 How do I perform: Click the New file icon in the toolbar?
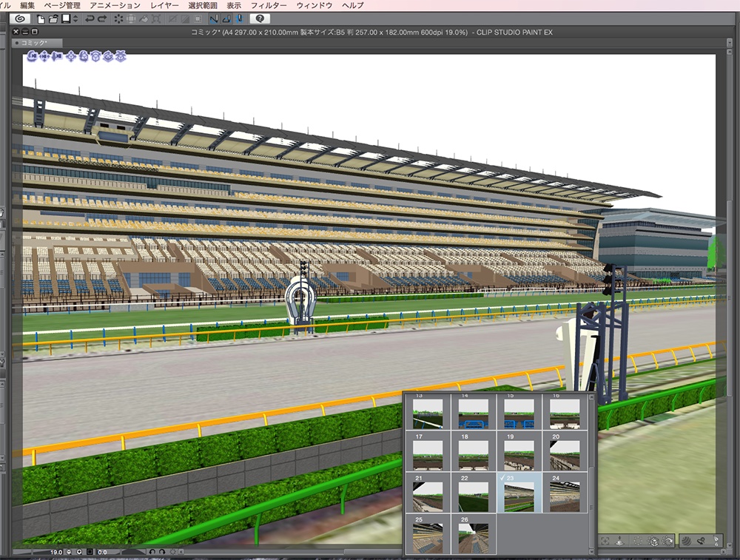click(40, 21)
